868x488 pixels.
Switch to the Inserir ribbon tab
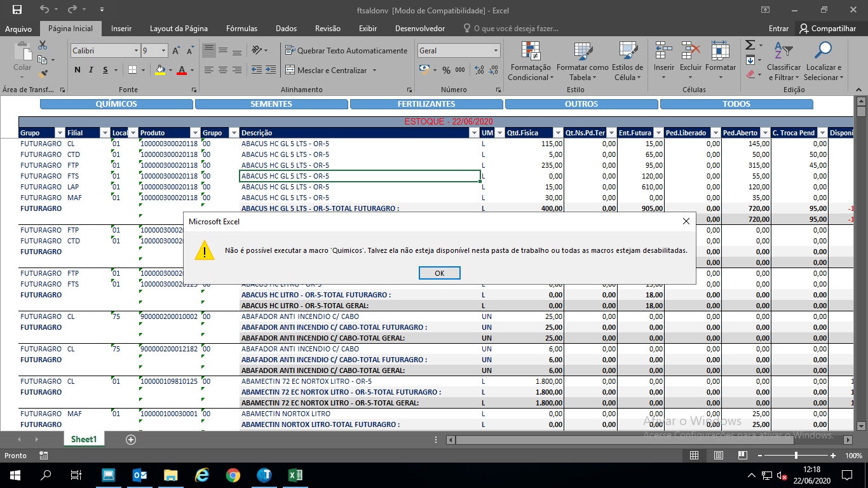(x=121, y=29)
